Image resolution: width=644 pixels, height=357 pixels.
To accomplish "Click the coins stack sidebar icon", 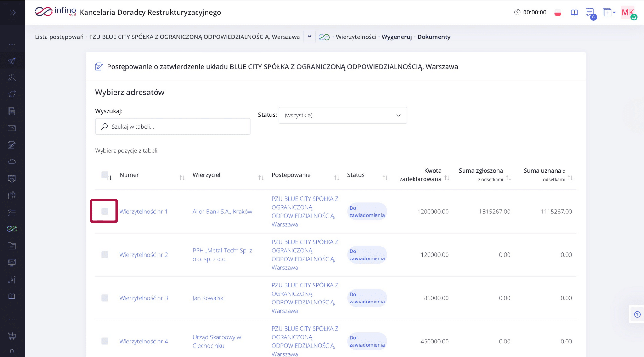I will click(x=12, y=195).
